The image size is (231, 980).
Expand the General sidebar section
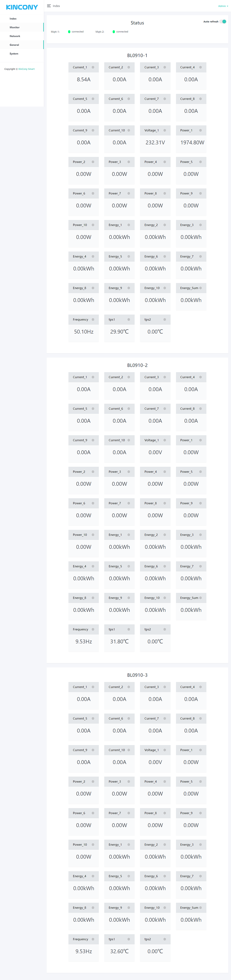click(x=15, y=45)
